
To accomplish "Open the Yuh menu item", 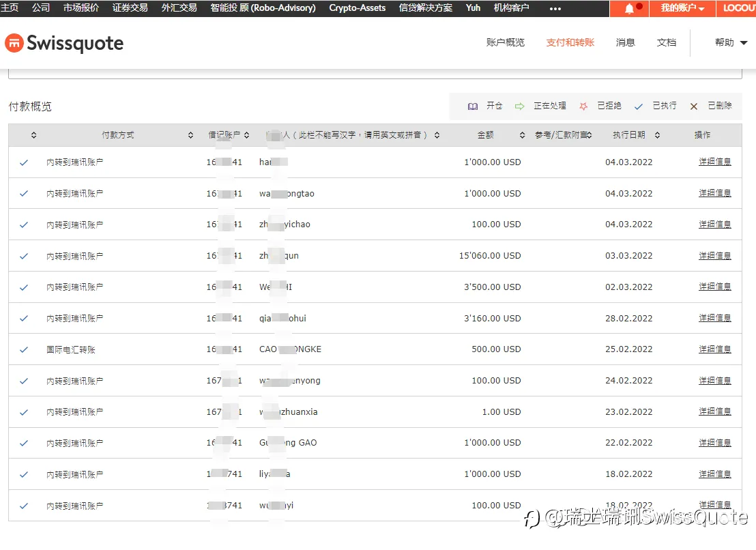I will click(x=473, y=8).
